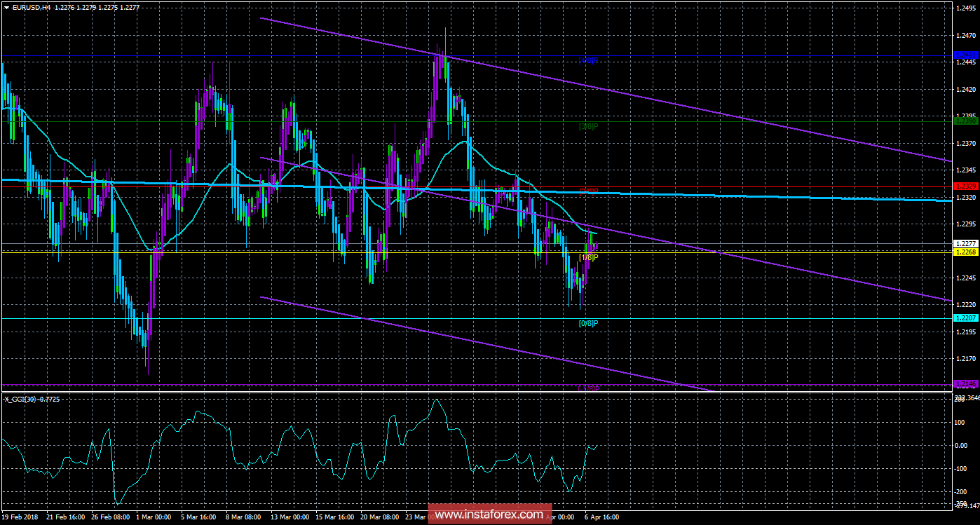Click the white 1.2277 current price label
980x525 pixels.
pyautogui.click(x=965, y=243)
